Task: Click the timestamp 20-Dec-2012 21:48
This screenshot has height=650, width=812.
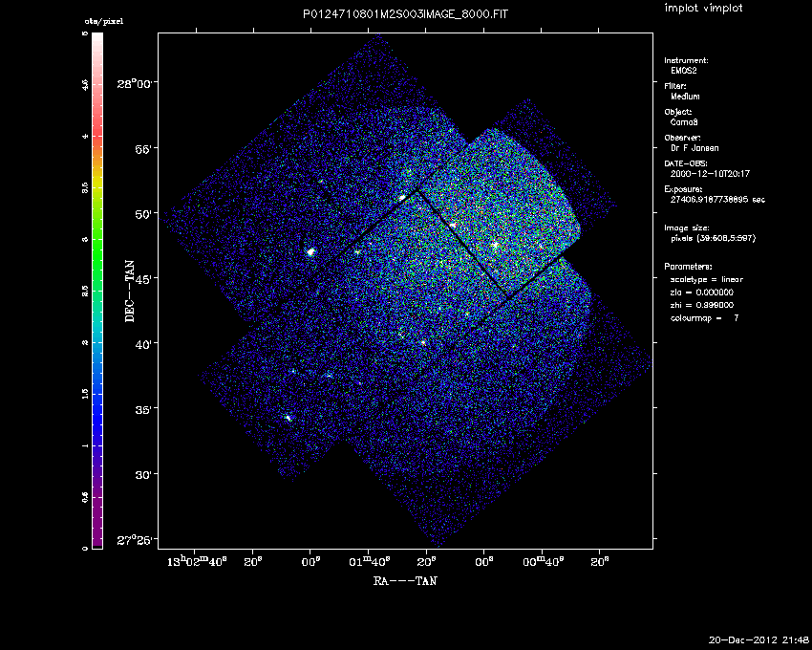Action: [759, 640]
